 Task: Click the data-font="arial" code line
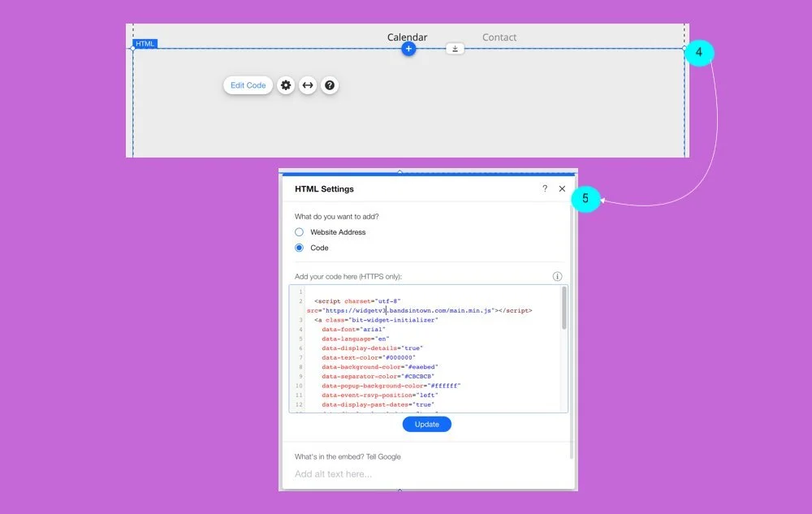[x=354, y=329]
